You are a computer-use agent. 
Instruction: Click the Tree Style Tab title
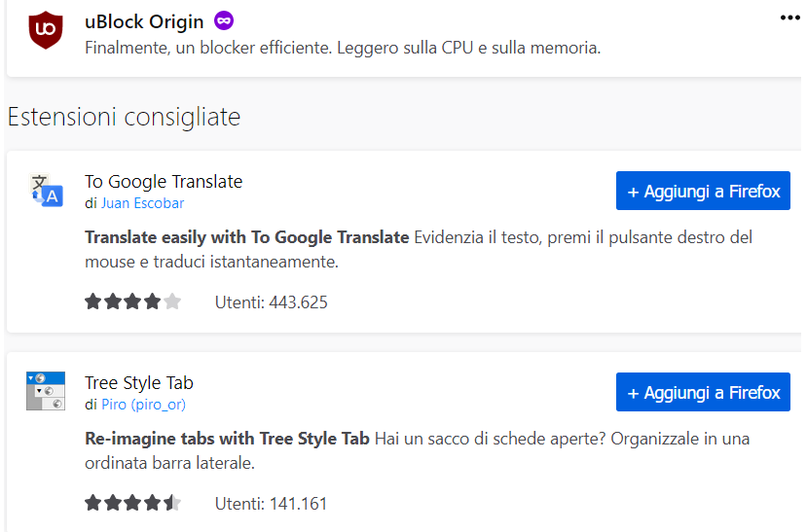[139, 383]
